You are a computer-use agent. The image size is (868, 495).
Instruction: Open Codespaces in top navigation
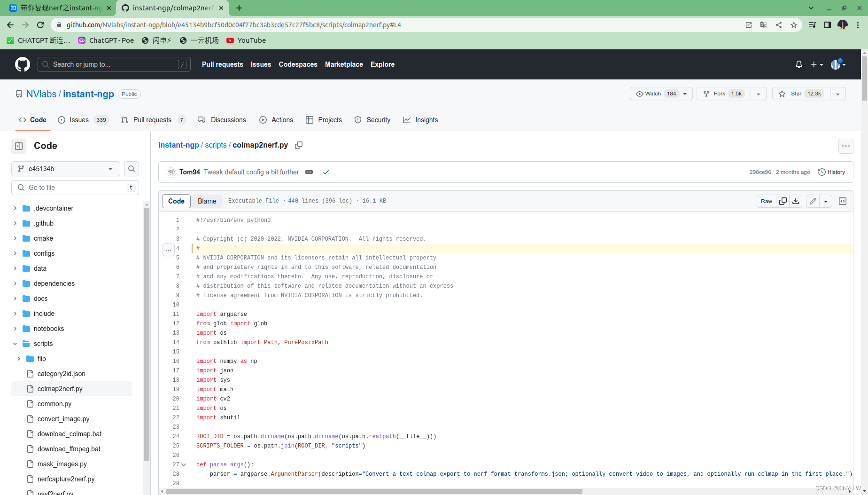298,64
